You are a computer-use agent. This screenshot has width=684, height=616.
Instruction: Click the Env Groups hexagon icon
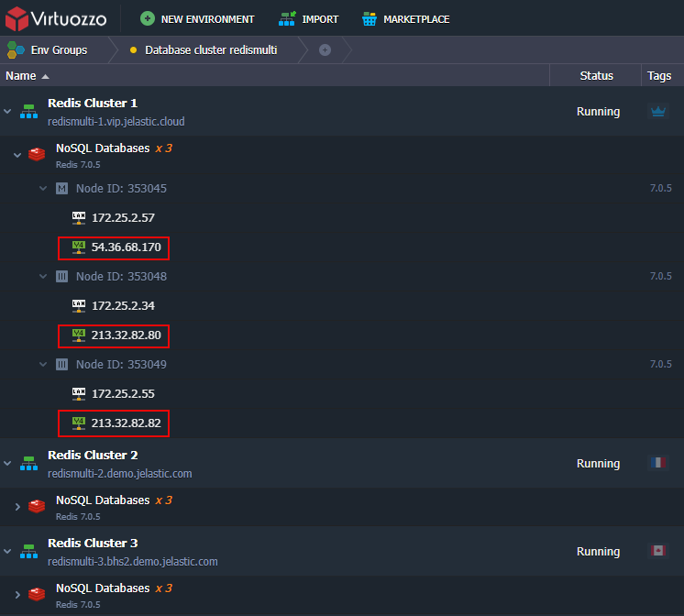click(16, 50)
